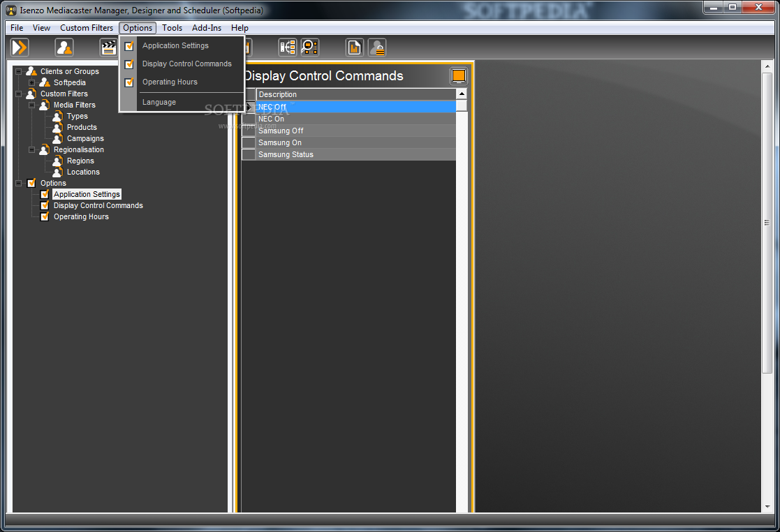The height and width of the screenshot is (532, 780).
Task: Select the NEC Off row
Action: point(355,106)
